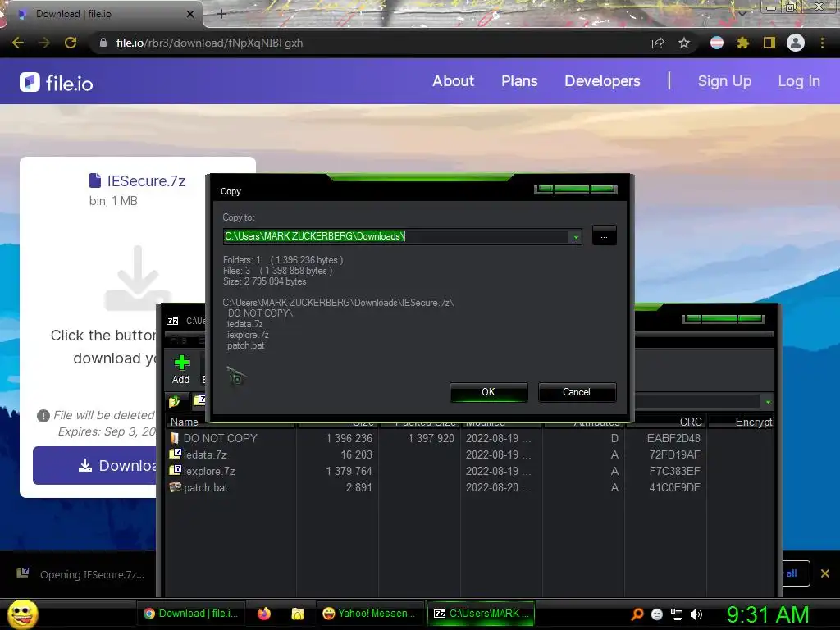Close the Download | file.io tab
840x630 pixels.
point(189,14)
